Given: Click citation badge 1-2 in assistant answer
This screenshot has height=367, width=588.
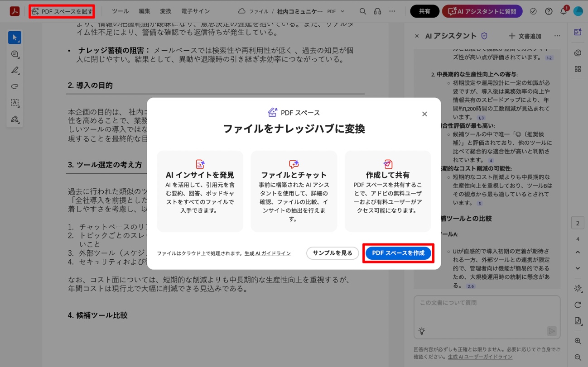Looking at the screenshot, I should tap(549, 58).
